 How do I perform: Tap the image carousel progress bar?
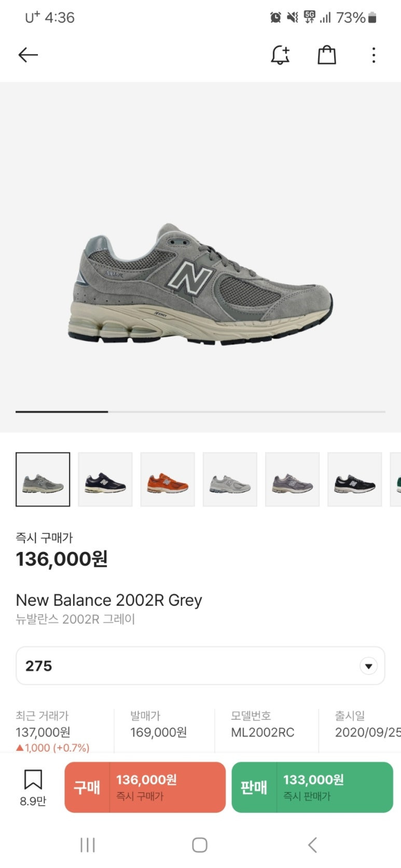click(x=200, y=411)
